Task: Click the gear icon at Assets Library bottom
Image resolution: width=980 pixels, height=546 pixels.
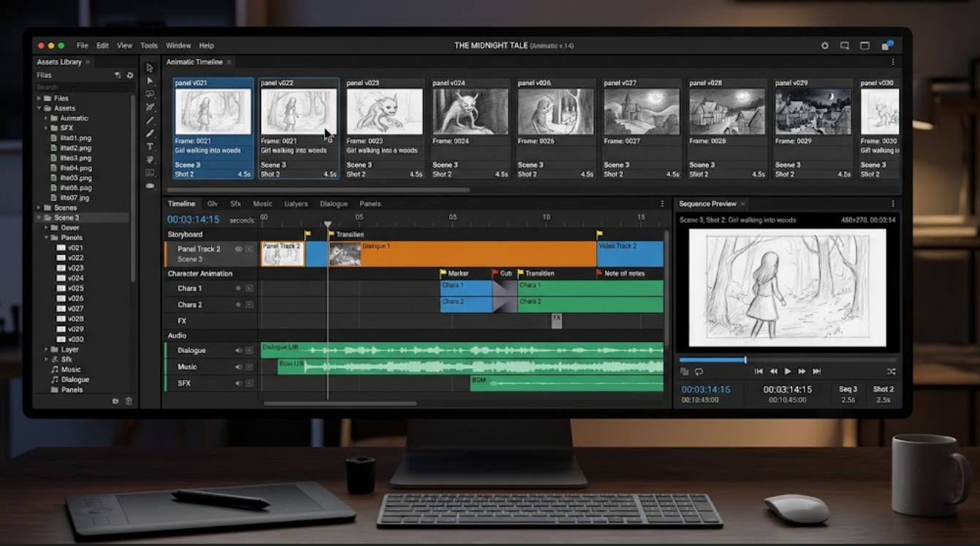Action: click(x=115, y=401)
